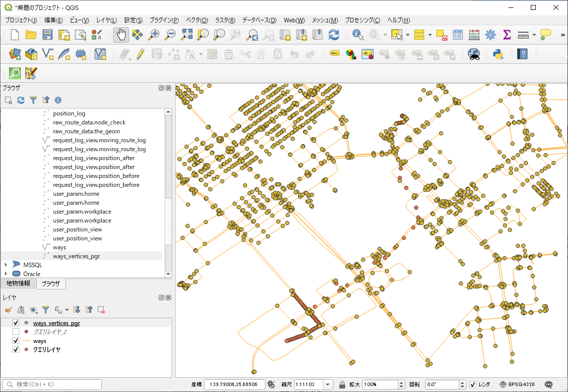
Task: Enable the クエリレイヤ_2 layer checkbox
Action: pos(16,332)
